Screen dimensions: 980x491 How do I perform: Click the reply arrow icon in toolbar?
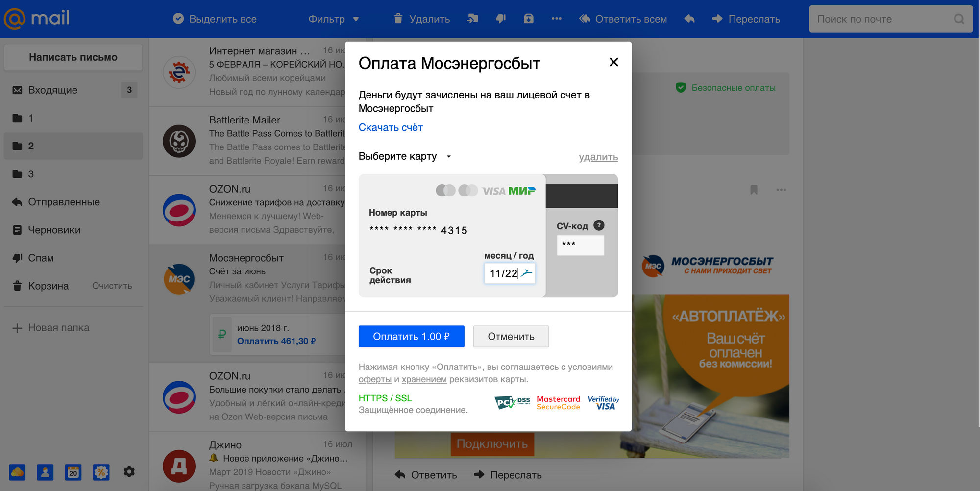689,19
